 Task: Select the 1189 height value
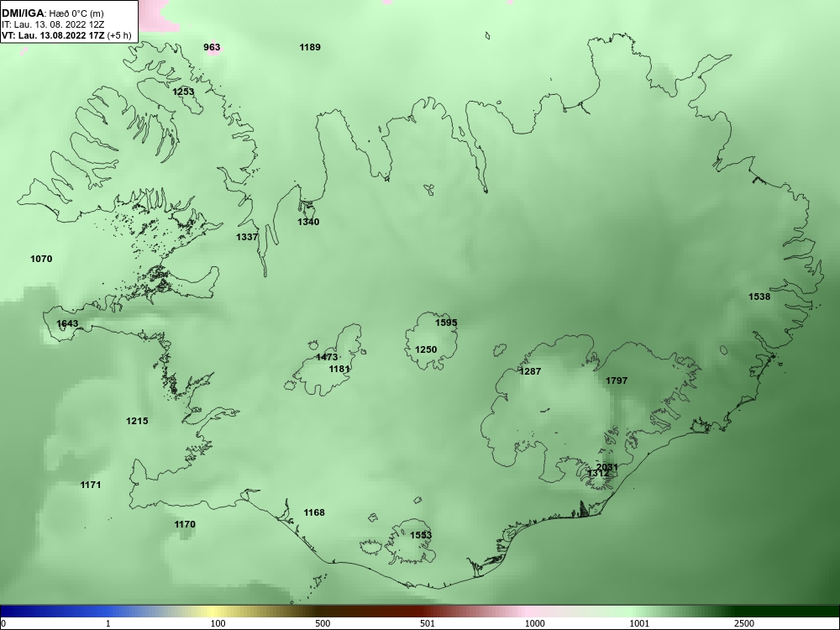point(310,47)
